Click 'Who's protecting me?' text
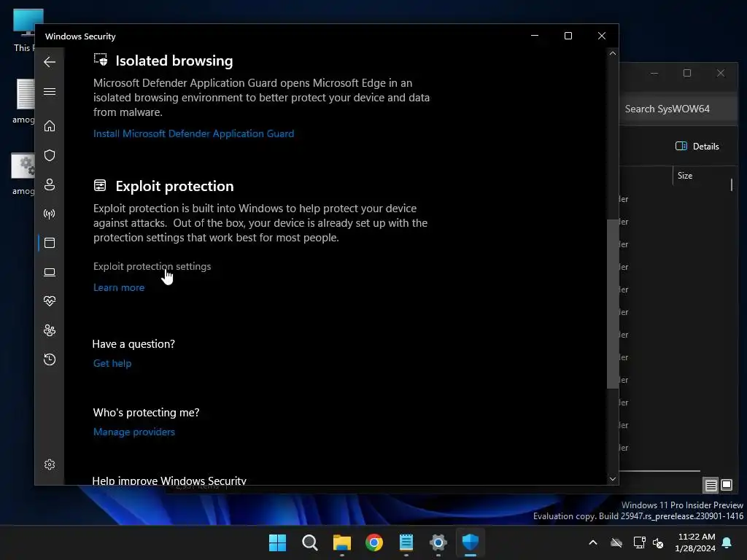 click(x=146, y=413)
